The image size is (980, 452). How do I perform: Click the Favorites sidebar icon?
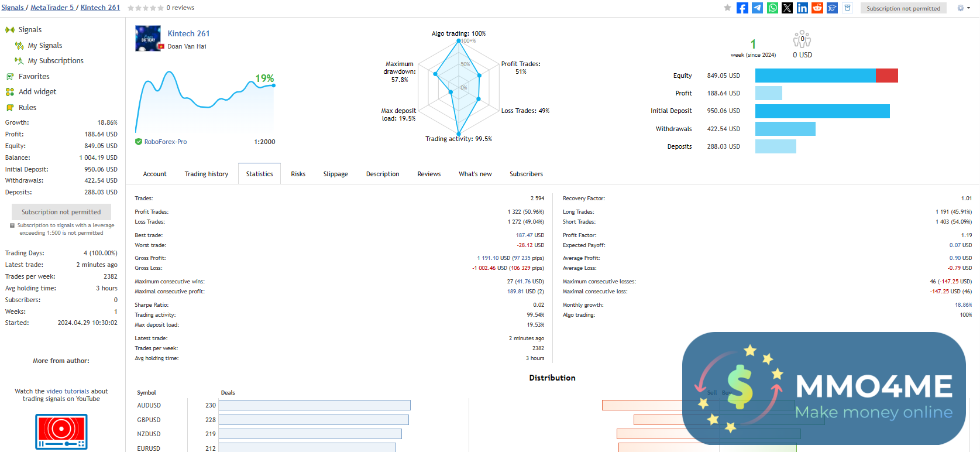point(10,77)
